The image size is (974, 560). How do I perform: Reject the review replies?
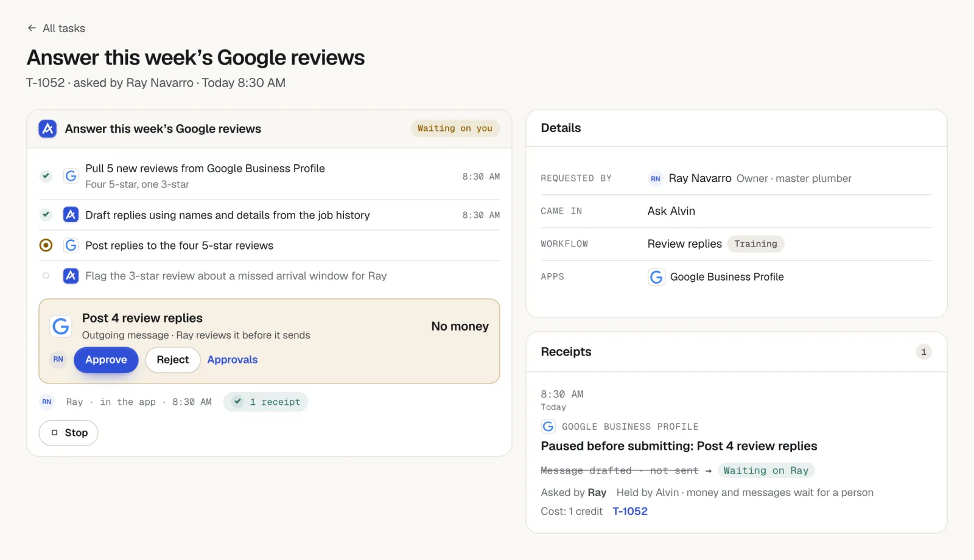(x=173, y=360)
